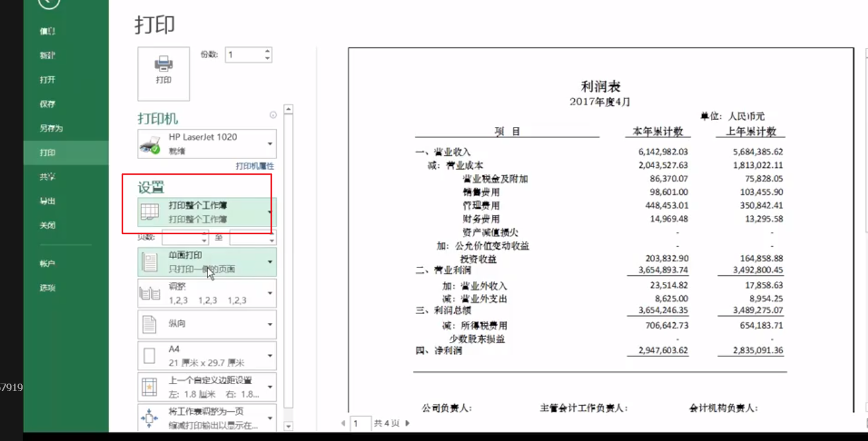This screenshot has height=441, width=868.
Task: Select the portrait orientation page icon
Action: click(x=150, y=324)
